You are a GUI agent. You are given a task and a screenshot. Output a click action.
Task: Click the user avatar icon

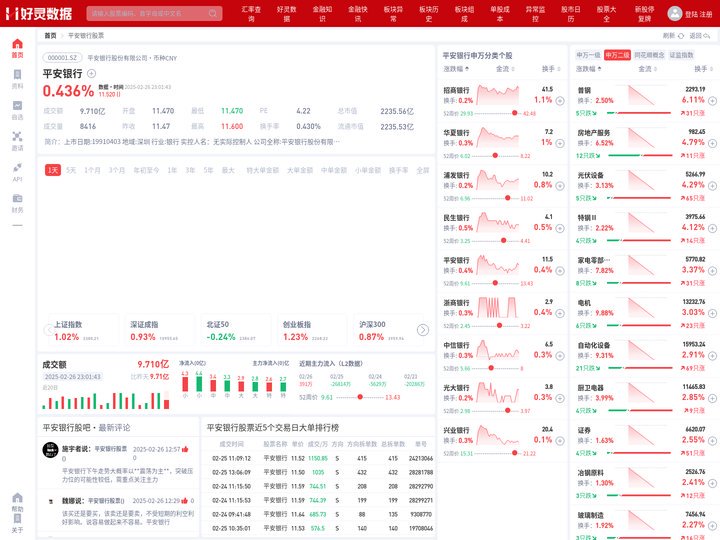tap(674, 13)
